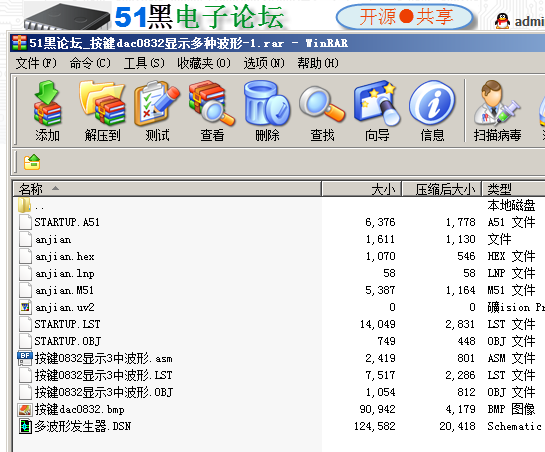The height and width of the screenshot is (452, 545).
Task: Open the 选项(N) menu
Action: pos(264,63)
